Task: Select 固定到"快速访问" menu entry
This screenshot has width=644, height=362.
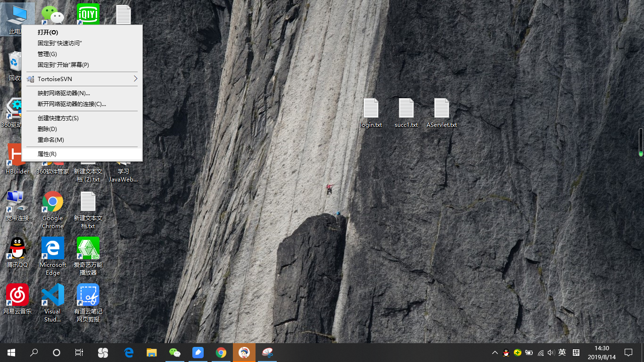Action: tap(82, 43)
